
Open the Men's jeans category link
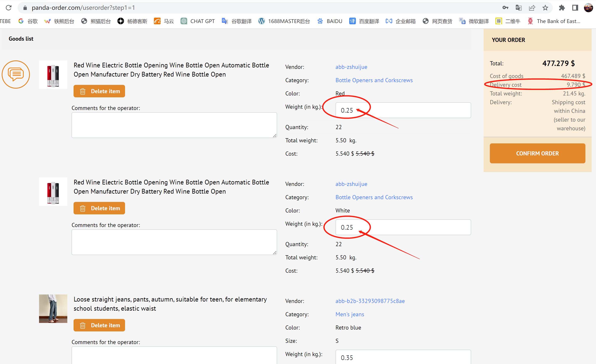(350, 314)
